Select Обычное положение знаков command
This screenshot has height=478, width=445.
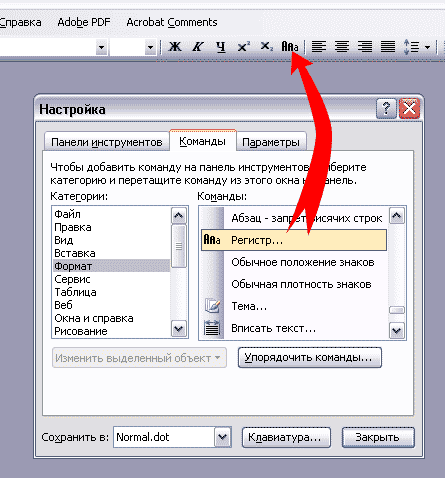[x=294, y=262]
